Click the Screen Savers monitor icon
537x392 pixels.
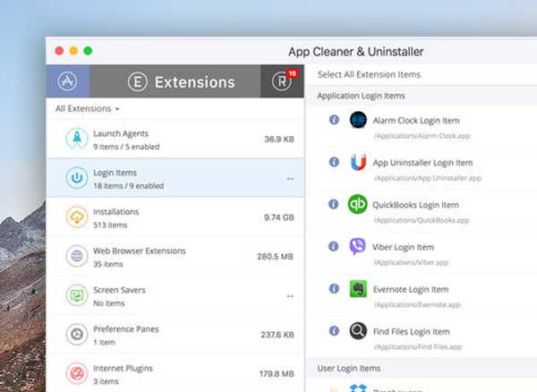[x=77, y=295]
